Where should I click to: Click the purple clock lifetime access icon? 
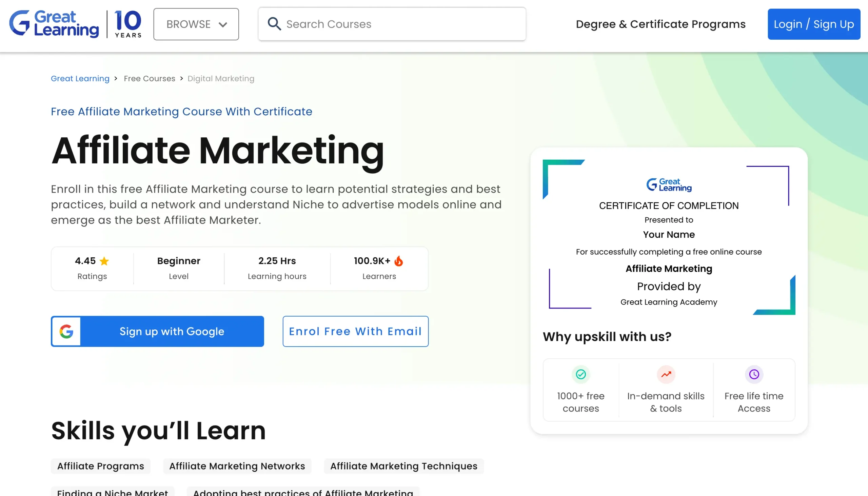(754, 374)
